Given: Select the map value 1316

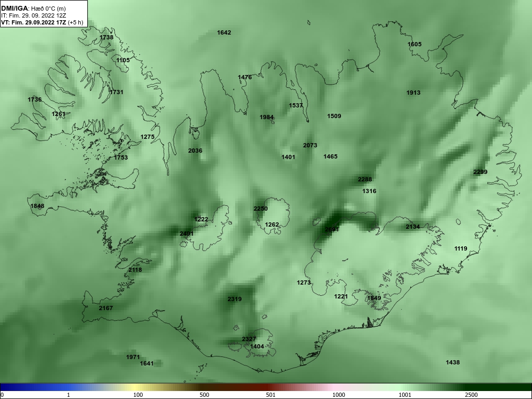Looking at the screenshot, I should click(369, 191).
